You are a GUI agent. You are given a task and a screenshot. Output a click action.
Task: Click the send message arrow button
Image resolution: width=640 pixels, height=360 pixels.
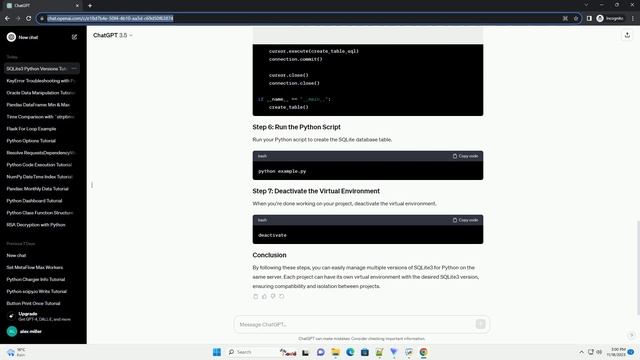click(480, 324)
